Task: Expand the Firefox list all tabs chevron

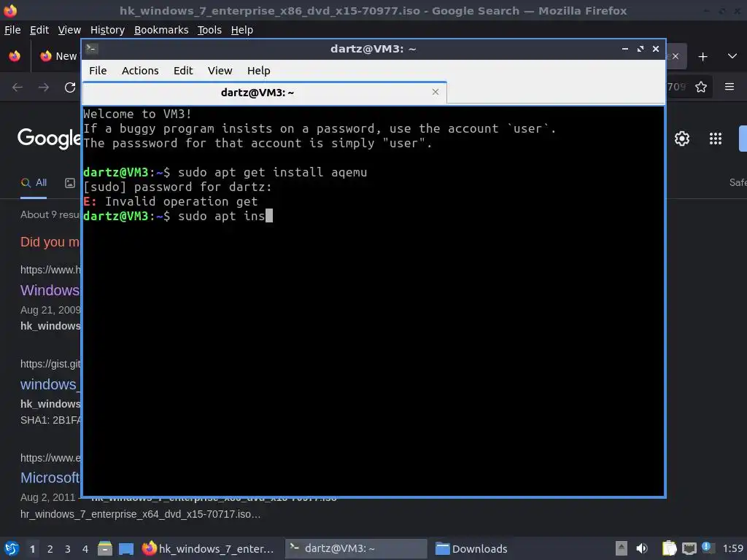Action: coord(732,56)
